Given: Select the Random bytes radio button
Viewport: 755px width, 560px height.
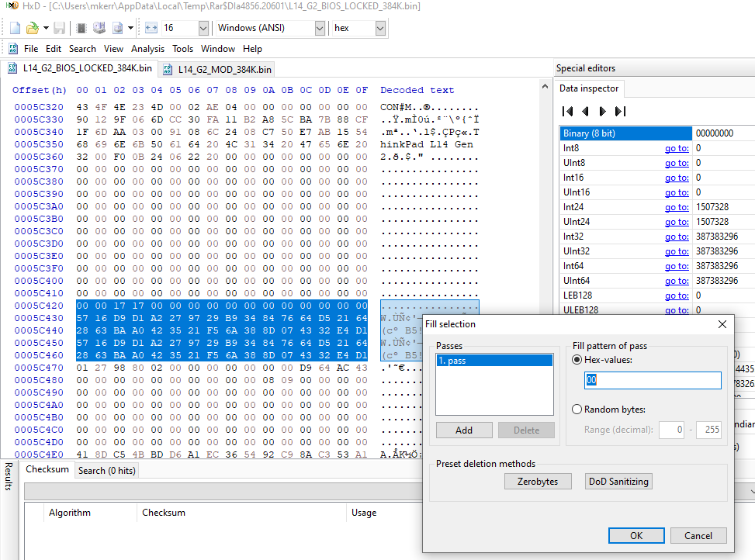Looking at the screenshot, I should [x=577, y=410].
